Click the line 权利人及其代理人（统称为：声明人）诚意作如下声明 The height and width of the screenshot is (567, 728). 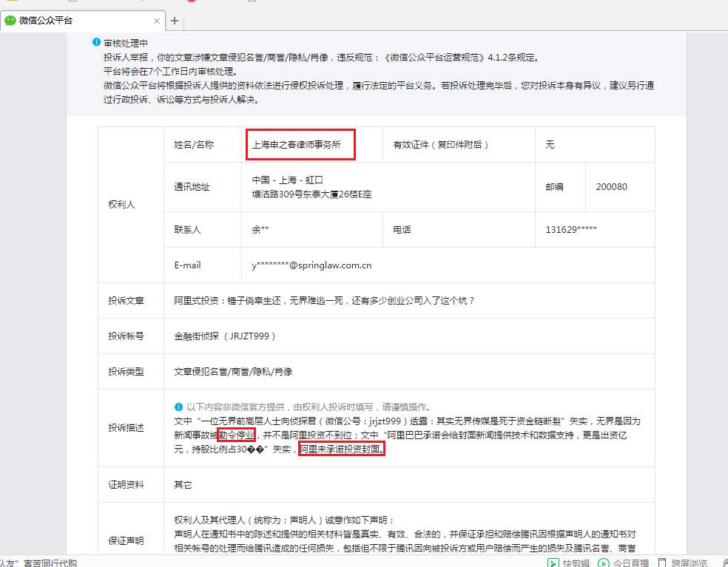point(284,520)
